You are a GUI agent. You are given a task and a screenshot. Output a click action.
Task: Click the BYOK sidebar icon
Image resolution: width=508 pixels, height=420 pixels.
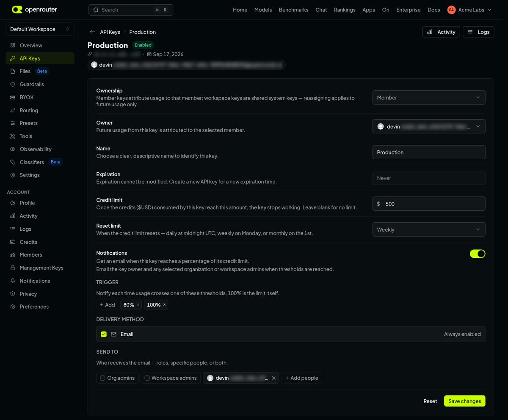13,97
